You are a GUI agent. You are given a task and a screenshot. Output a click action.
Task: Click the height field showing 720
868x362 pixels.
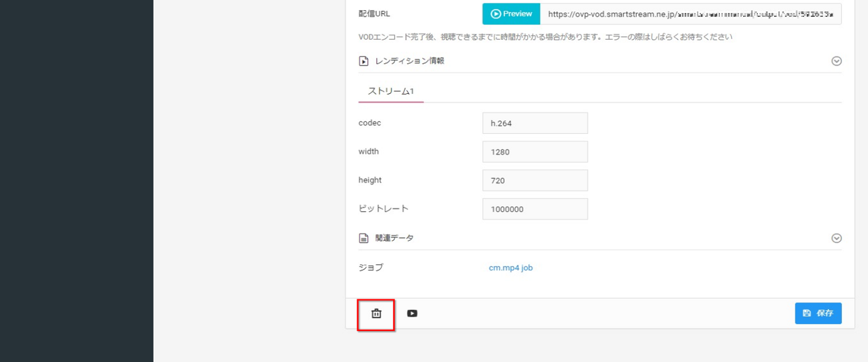(x=535, y=181)
